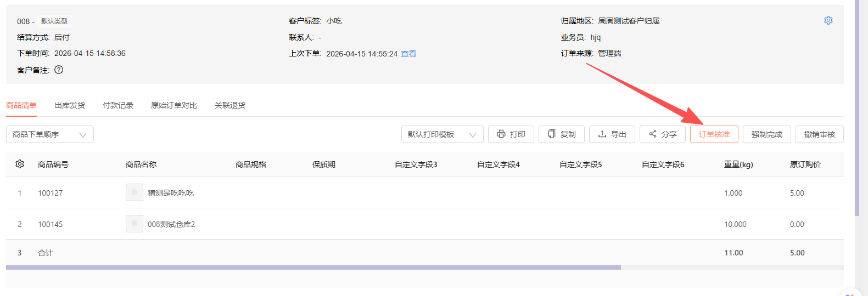The image size is (868, 296).
Task: Click product number 100127
Action: tap(51, 193)
